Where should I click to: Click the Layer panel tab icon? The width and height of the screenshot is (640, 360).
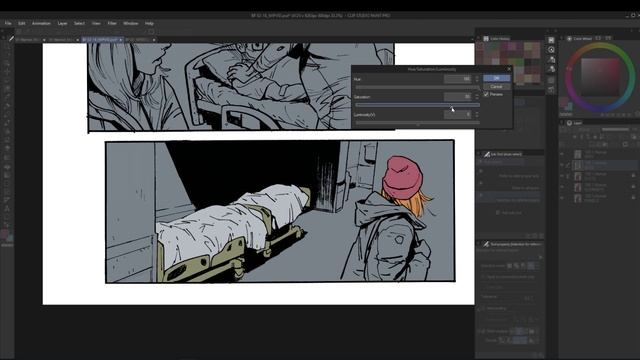tap(569, 123)
